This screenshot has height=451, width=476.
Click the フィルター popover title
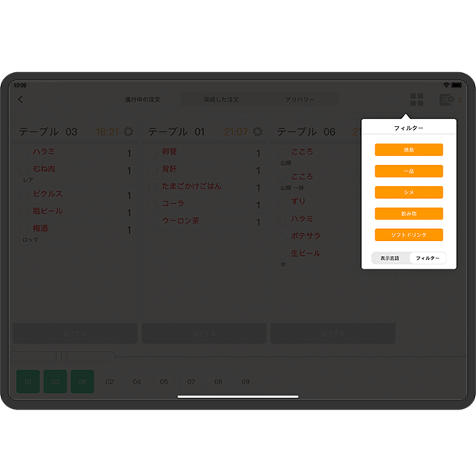pyautogui.click(x=409, y=128)
